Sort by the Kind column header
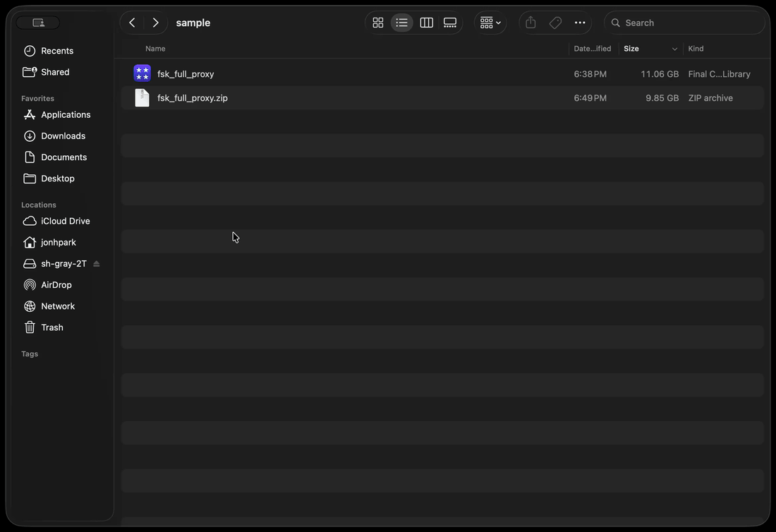 pyautogui.click(x=696, y=49)
